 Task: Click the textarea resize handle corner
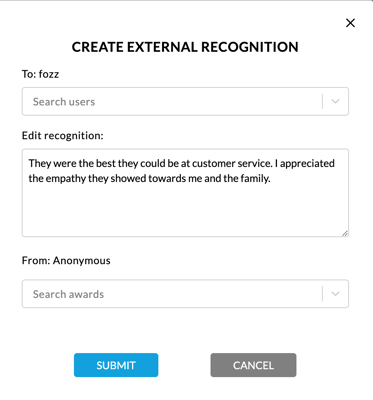[345, 233]
